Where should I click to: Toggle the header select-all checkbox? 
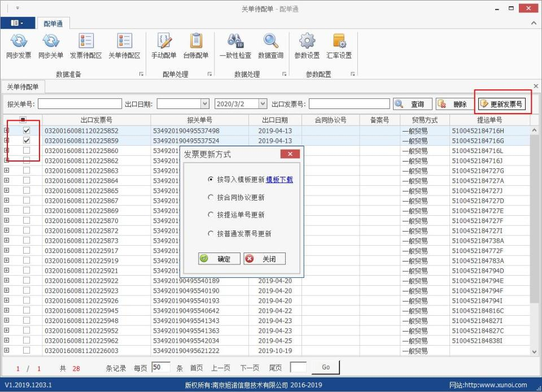(x=23, y=120)
